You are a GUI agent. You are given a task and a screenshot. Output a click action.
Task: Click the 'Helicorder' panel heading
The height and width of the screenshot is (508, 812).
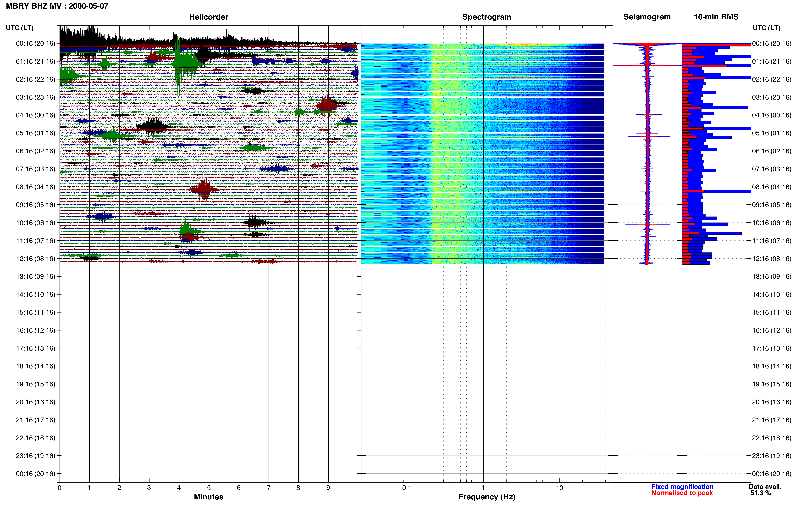(209, 17)
